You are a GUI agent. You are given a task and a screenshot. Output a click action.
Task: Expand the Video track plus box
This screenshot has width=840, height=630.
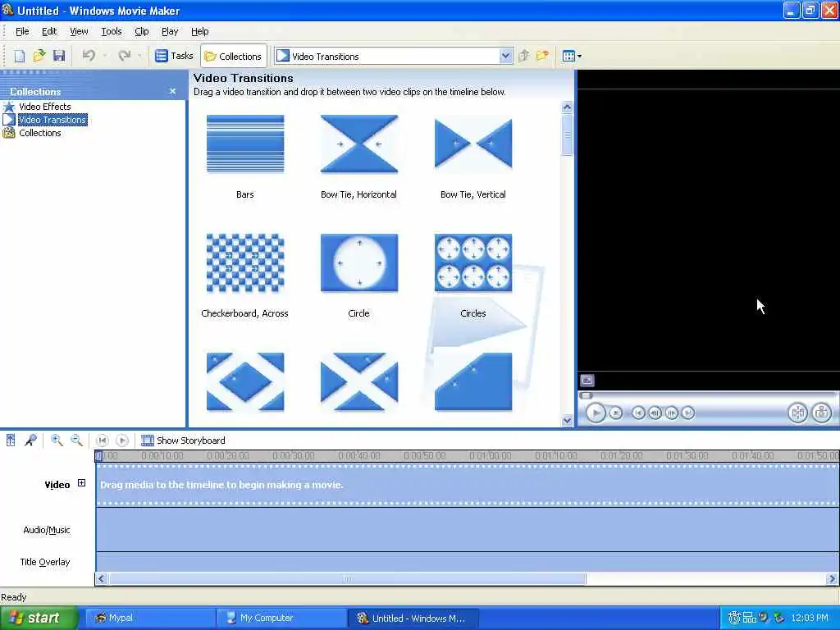(x=81, y=483)
